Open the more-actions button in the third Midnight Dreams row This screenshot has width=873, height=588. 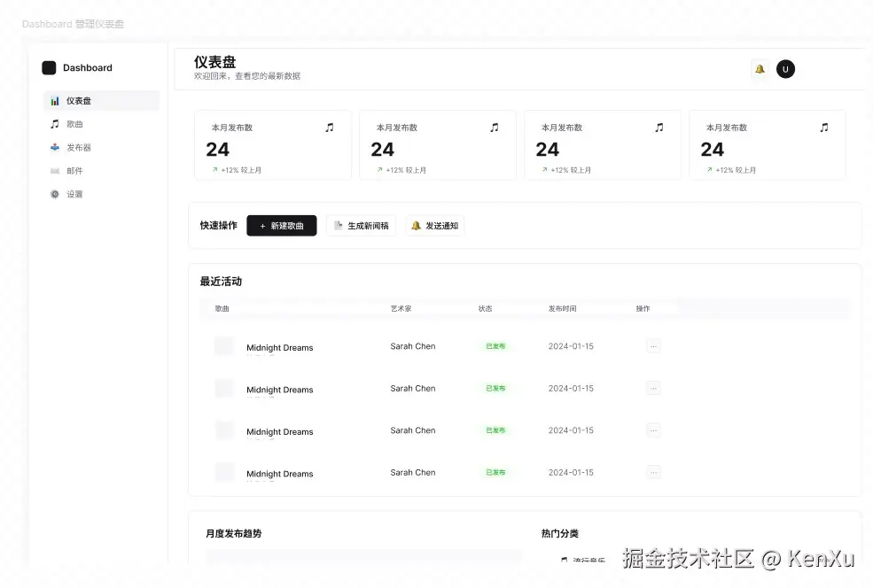653,430
